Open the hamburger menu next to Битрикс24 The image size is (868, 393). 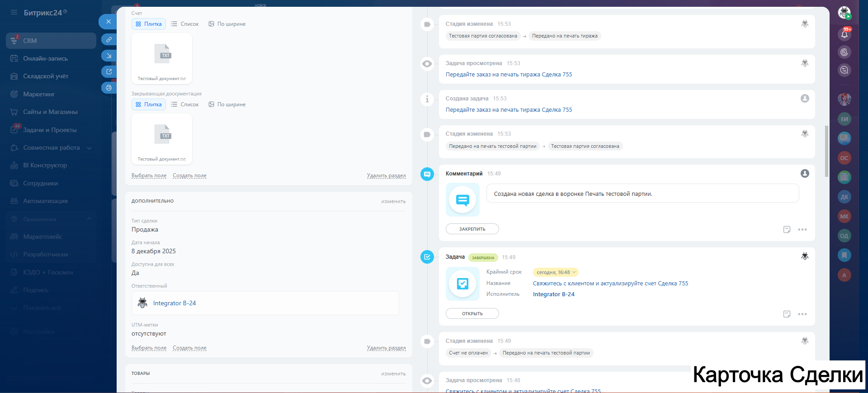click(14, 13)
